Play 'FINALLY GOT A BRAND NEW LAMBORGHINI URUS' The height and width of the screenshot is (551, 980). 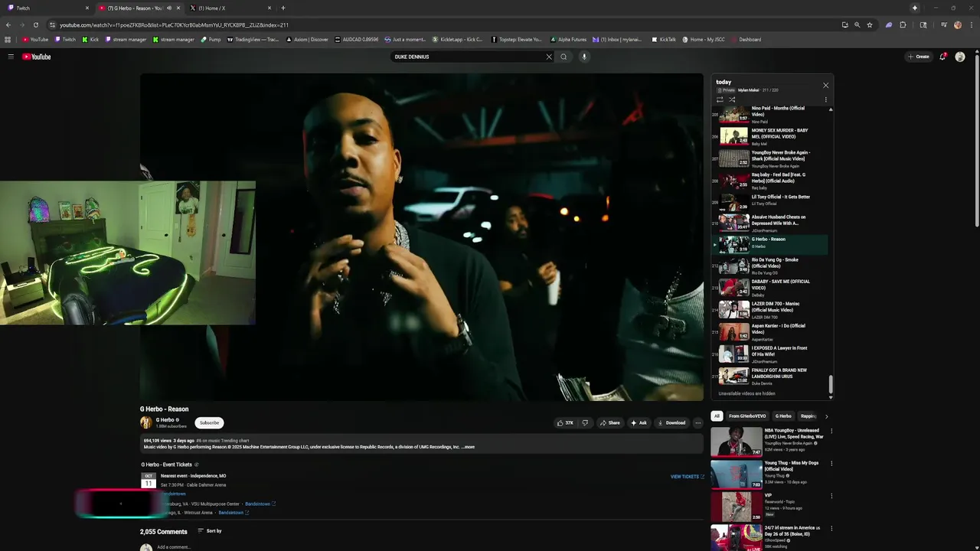coord(769,376)
